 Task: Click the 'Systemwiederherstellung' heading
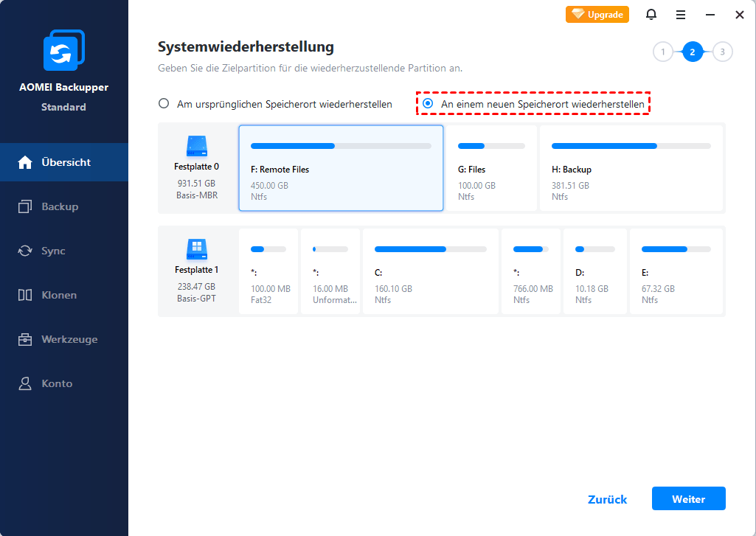(x=246, y=47)
